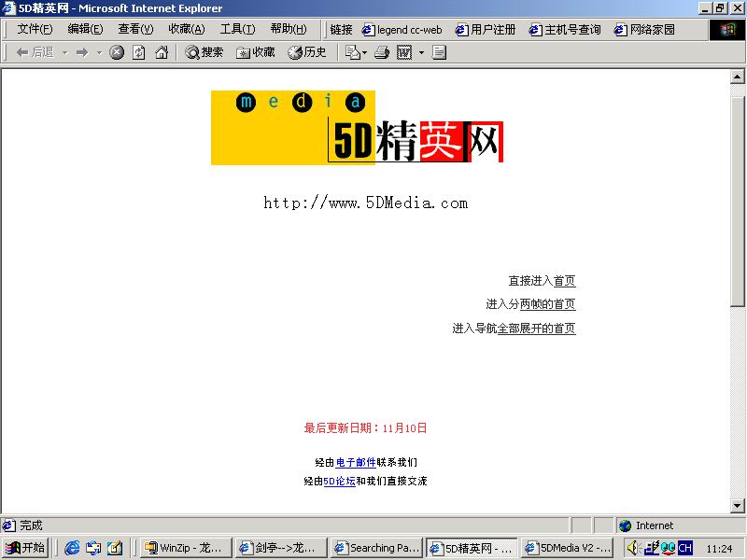Click the 5D精英网 taskbar button
The width and height of the screenshot is (747, 560).
(472, 548)
